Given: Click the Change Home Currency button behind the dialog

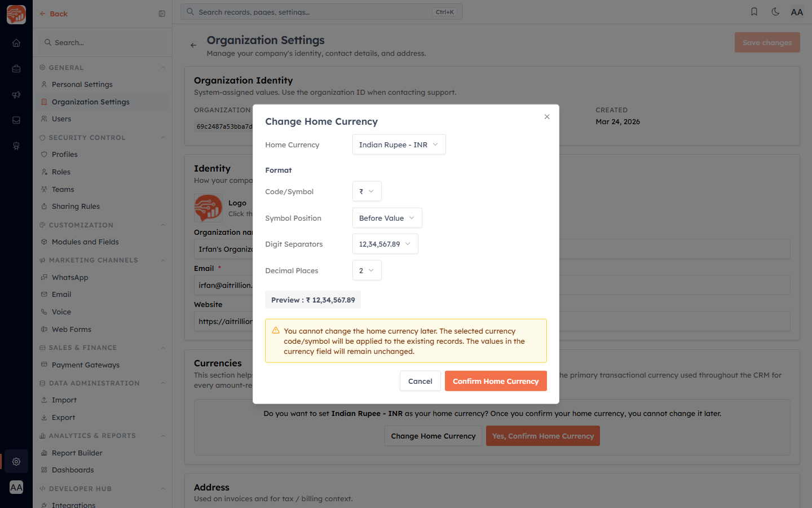Looking at the screenshot, I should click(433, 436).
